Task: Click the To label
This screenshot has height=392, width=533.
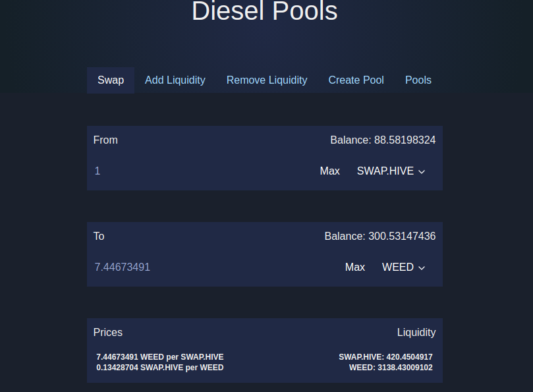Action: (99, 237)
